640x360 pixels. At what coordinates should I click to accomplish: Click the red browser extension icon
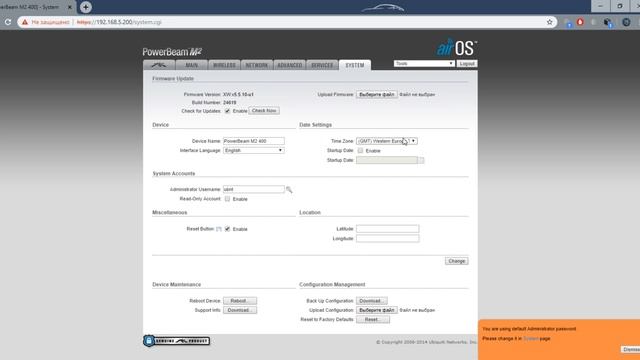(x=580, y=22)
